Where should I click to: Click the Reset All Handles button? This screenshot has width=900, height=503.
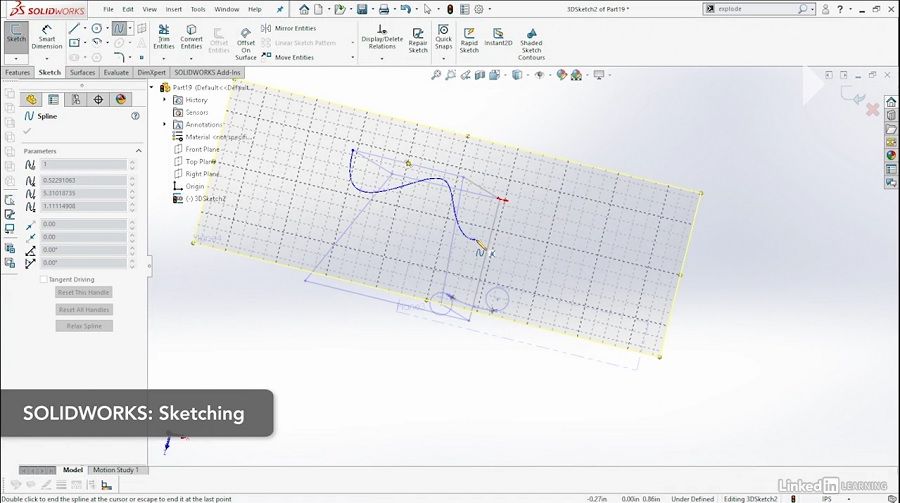84,309
